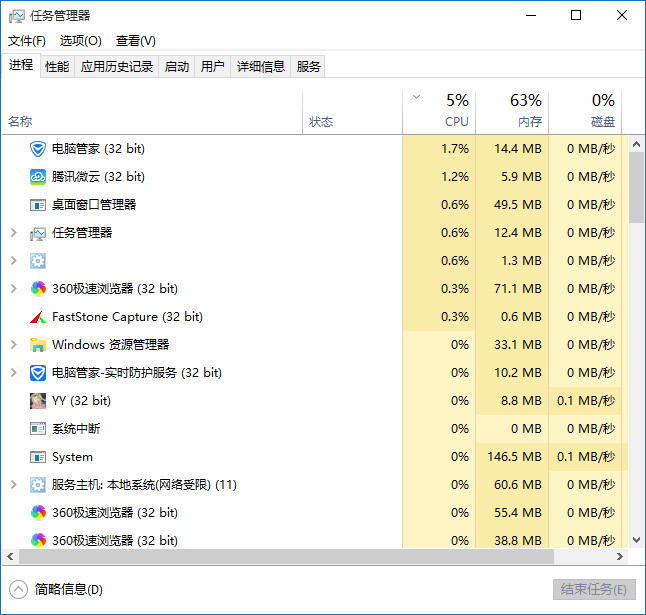
Task: Maximize the Task Manager window
Action: click(576, 16)
